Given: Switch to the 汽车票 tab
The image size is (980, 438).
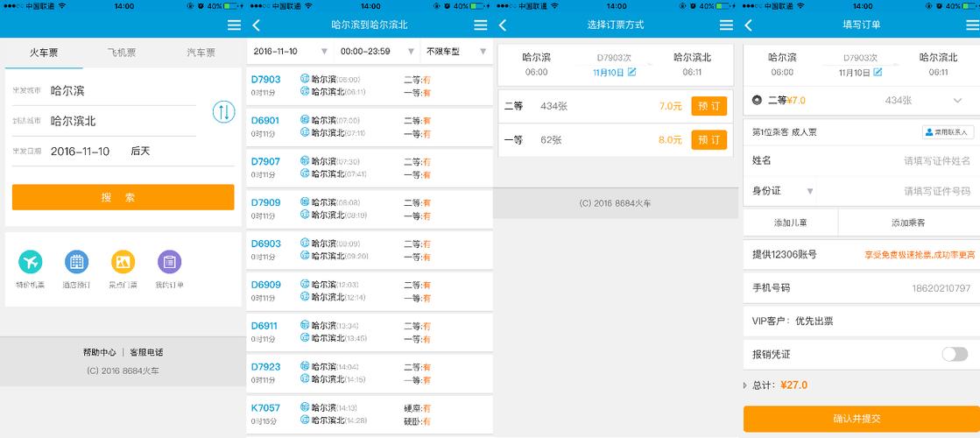Looking at the screenshot, I should pos(201,53).
